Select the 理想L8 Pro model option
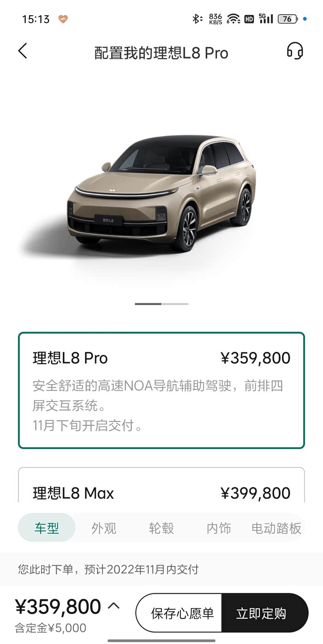Viewport: 323px width, 644px height. 161,390
